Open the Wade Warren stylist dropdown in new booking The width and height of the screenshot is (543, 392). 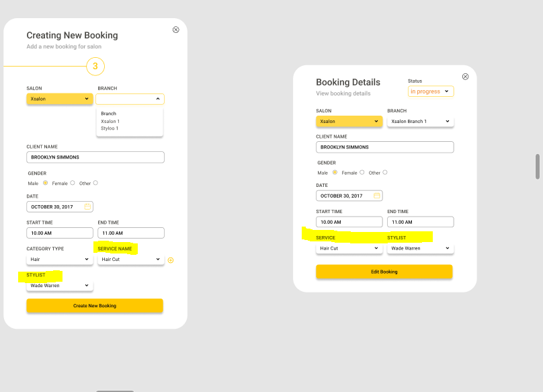60,286
